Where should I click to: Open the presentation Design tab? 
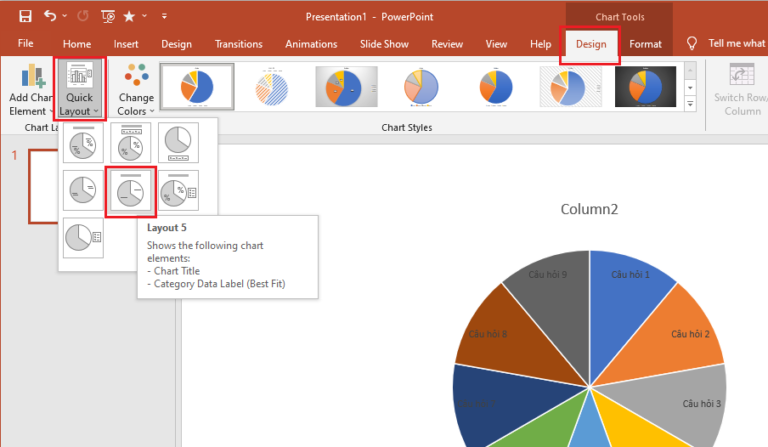176,44
